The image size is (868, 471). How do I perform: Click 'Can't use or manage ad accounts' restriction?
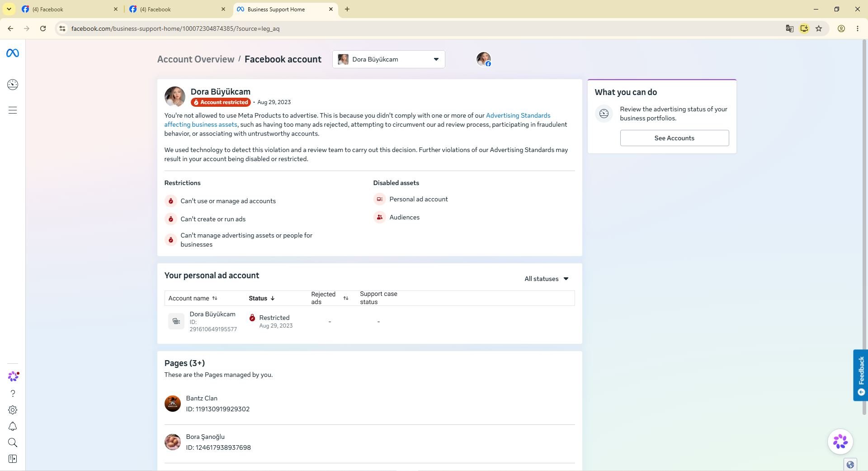[228, 201]
